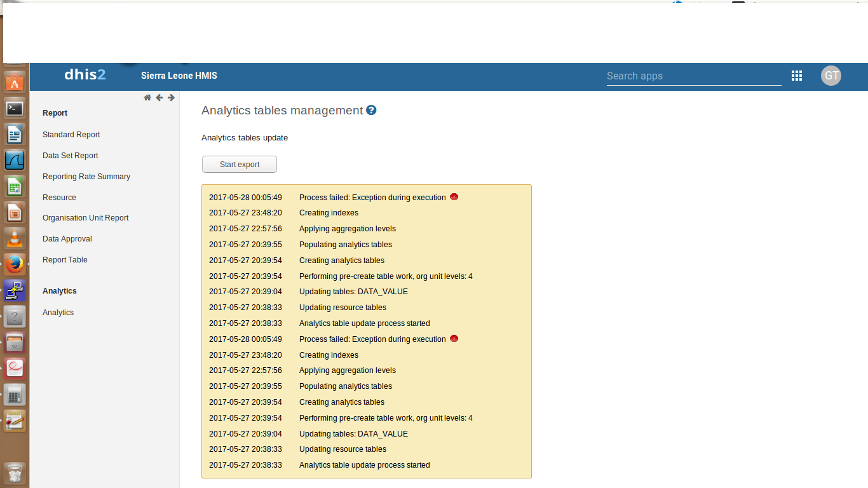Launch Terminal from the dock
Screen dimensions: 868x488
[15, 109]
